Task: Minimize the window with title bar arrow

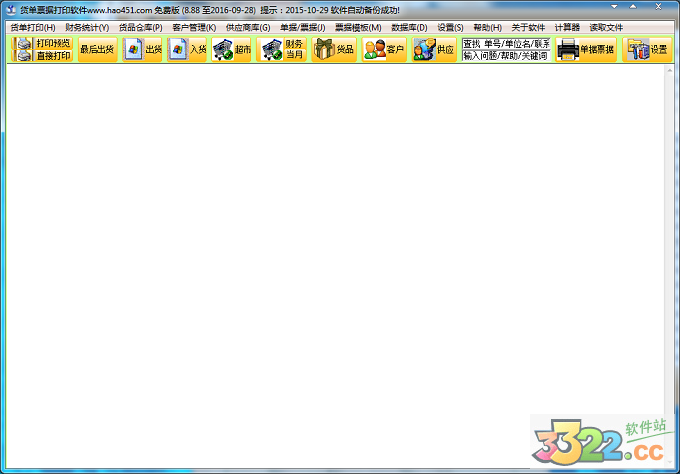Action: coord(614,7)
